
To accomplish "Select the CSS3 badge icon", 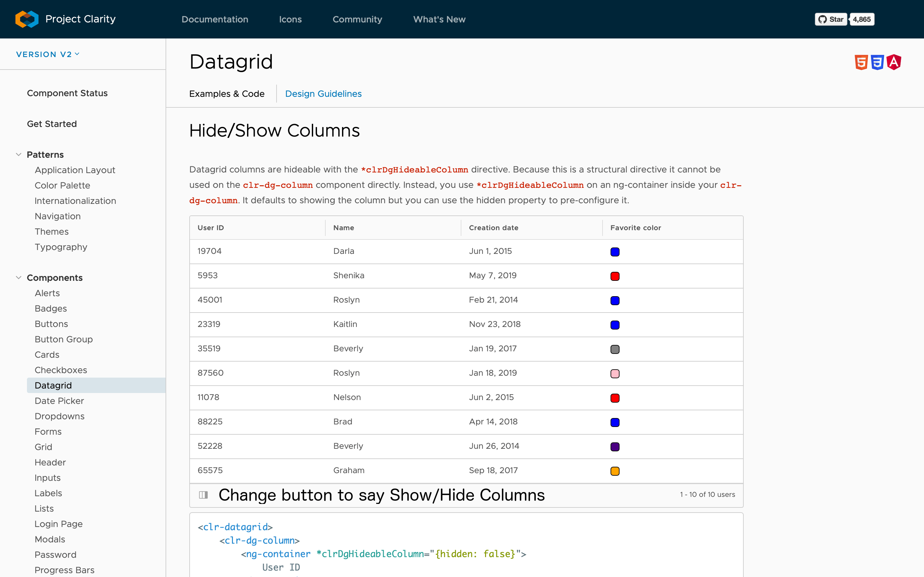I will pyautogui.click(x=877, y=62).
